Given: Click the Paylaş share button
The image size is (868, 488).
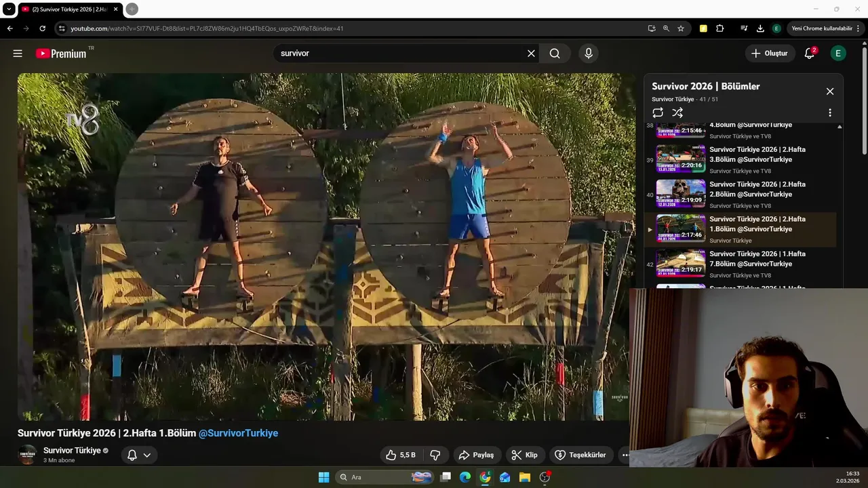Looking at the screenshot, I should pos(476,455).
